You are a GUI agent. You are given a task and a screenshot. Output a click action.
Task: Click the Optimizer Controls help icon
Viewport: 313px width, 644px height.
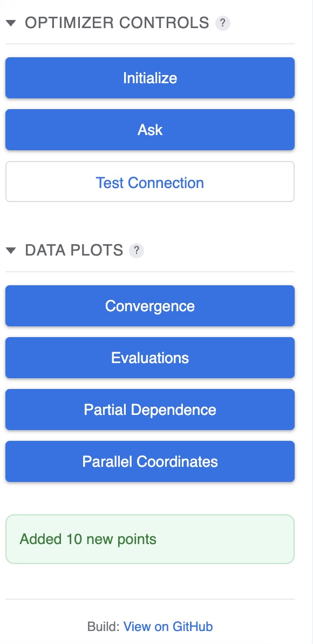point(222,23)
